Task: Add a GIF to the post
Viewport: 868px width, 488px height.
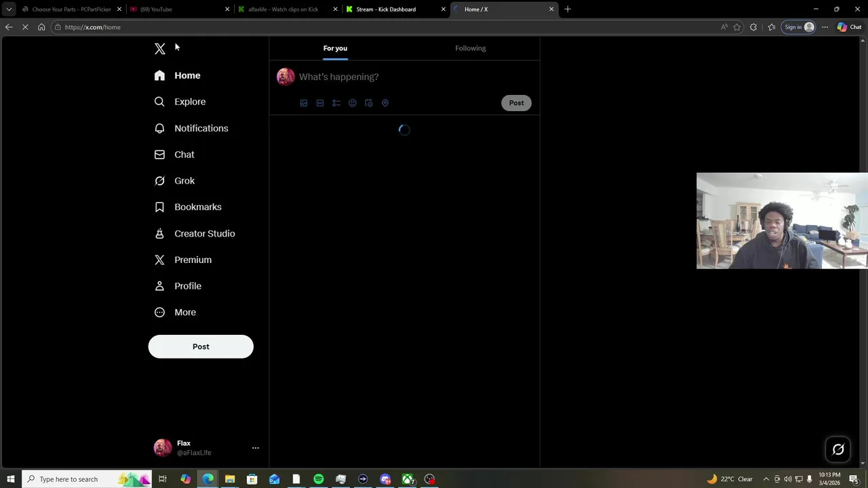Action: 320,103
